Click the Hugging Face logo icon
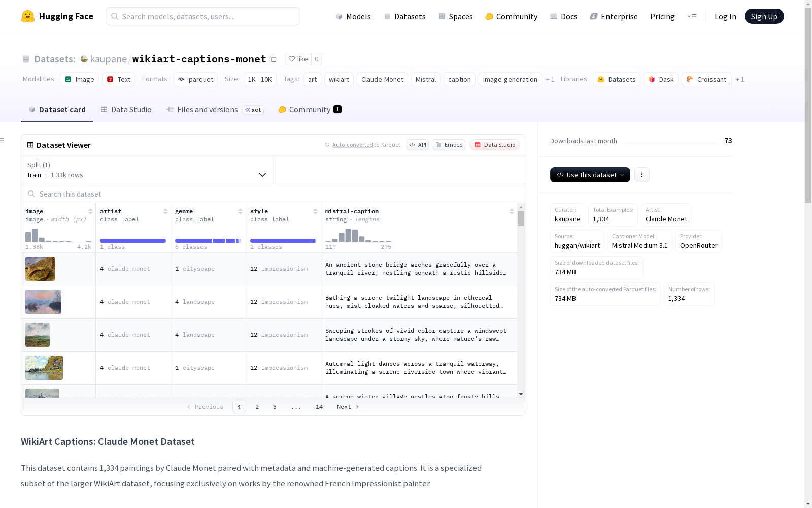 [28, 16]
